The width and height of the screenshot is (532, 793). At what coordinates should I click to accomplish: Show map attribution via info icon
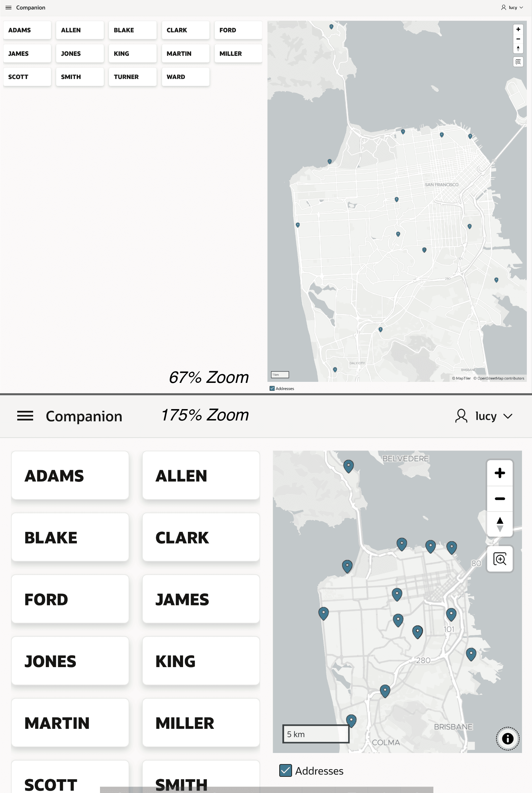click(x=508, y=739)
